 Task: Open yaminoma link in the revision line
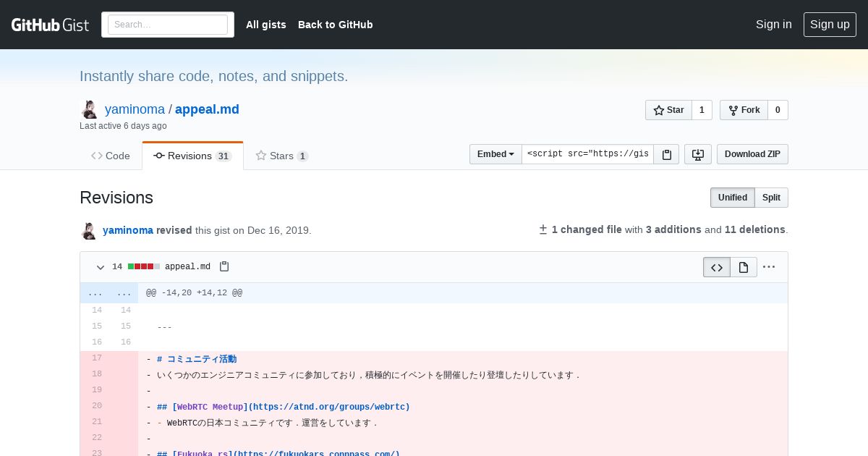pyautogui.click(x=128, y=230)
